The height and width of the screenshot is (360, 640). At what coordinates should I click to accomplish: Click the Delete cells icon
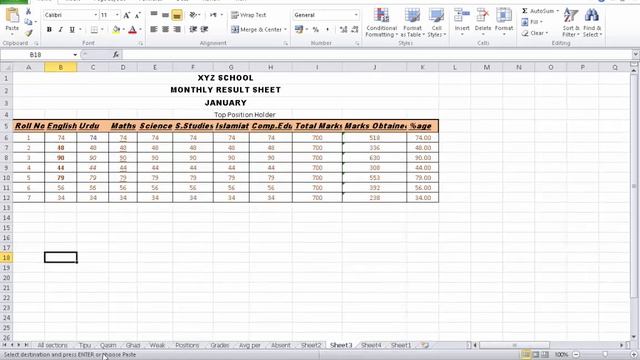483,16
